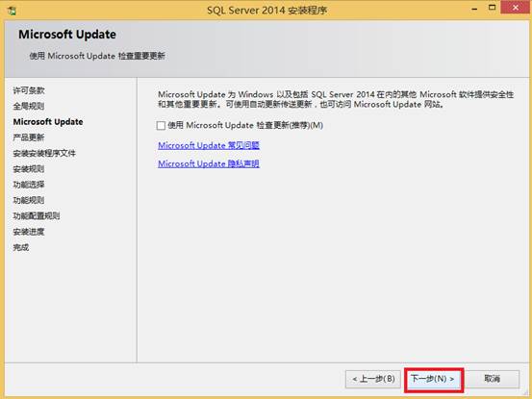
Task: Click the 下一步(N) button
Action: click(433, 379)
